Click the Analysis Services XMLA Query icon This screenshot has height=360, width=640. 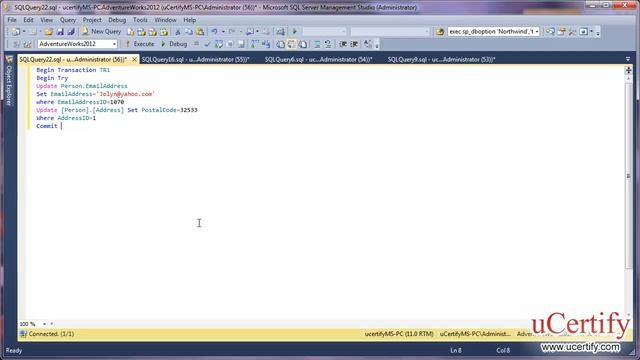click(164, 31)
